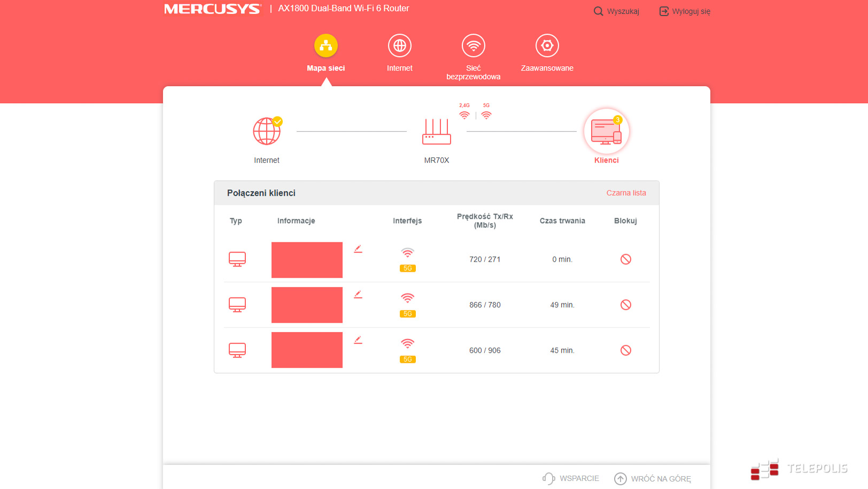Screen dimensions: 868x489
Task: Open the Wyszukaj search box
Action: tap(616, 11)
